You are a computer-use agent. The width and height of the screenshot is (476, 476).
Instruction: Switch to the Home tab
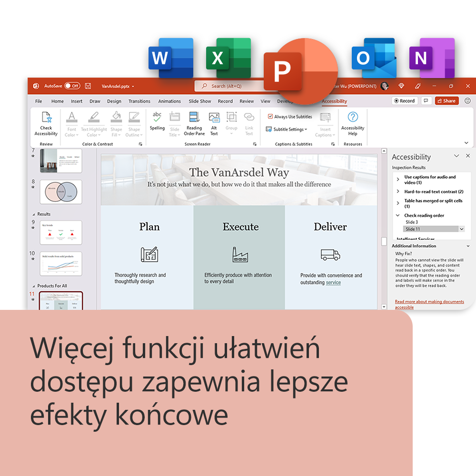click(58, 101)
